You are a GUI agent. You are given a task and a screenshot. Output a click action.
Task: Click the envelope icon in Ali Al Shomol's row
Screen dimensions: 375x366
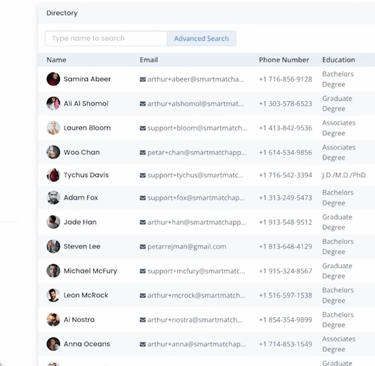143,104
